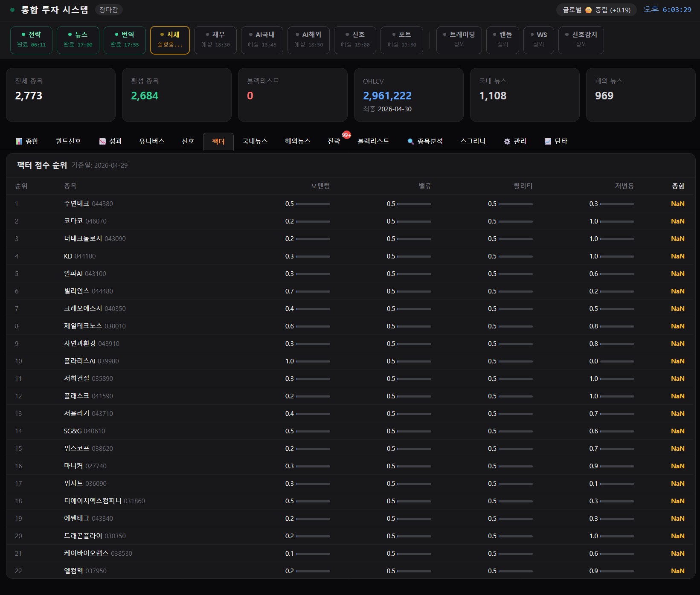
Task: Click the OHLCV statistics card
Action: tap(408, 95)
